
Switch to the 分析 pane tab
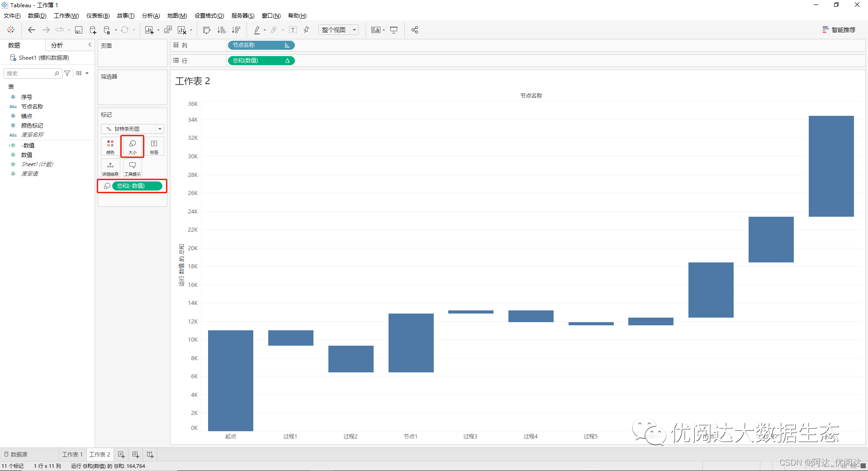57,45
